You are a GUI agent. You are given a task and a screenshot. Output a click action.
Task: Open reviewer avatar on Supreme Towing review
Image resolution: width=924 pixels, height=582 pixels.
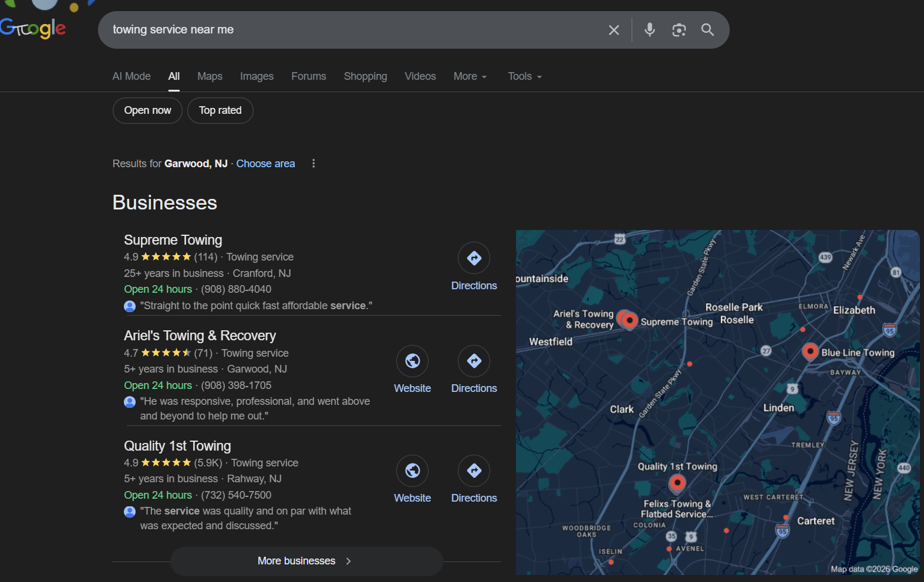tap(130, 306)
